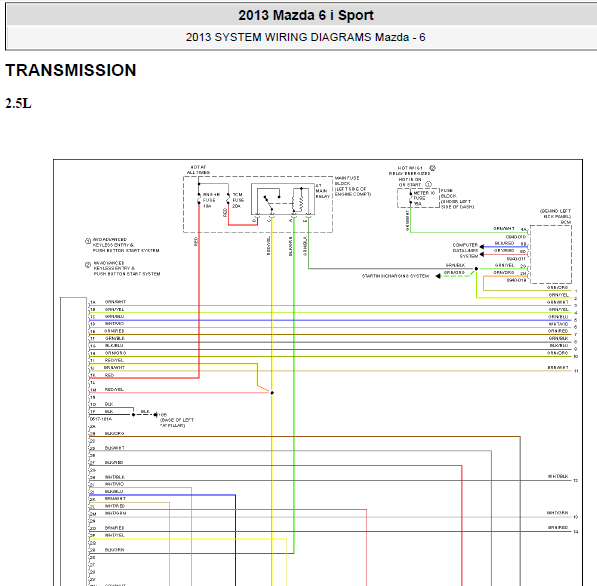
Task: Click pin 1A GRN/WHT wire label
Action: [x=115, y=302]
